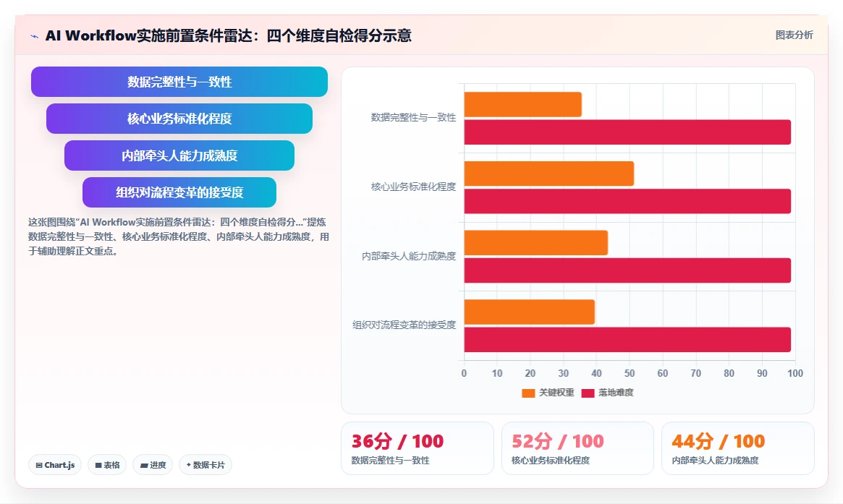Click the lightning icon beside the title
The image size is (843, 504).
35,37
